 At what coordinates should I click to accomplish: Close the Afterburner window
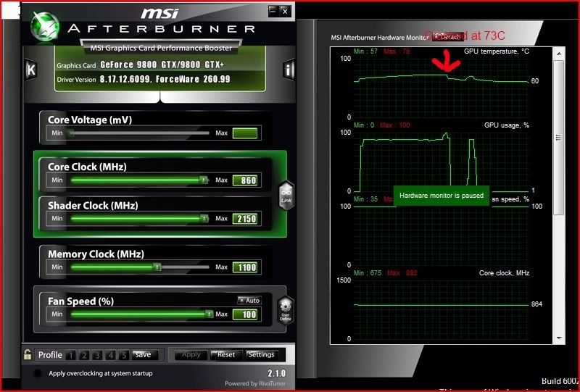pyautogui.click(x=284, y=11)
